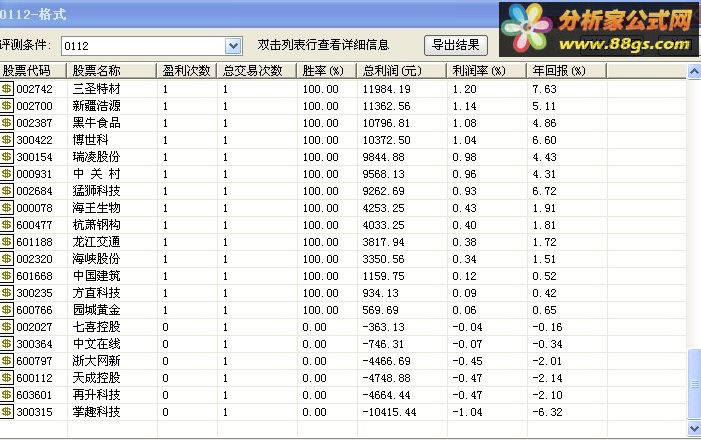
Task: Click the $ icon beside stock 601188
Action: (x=7, y=241)
